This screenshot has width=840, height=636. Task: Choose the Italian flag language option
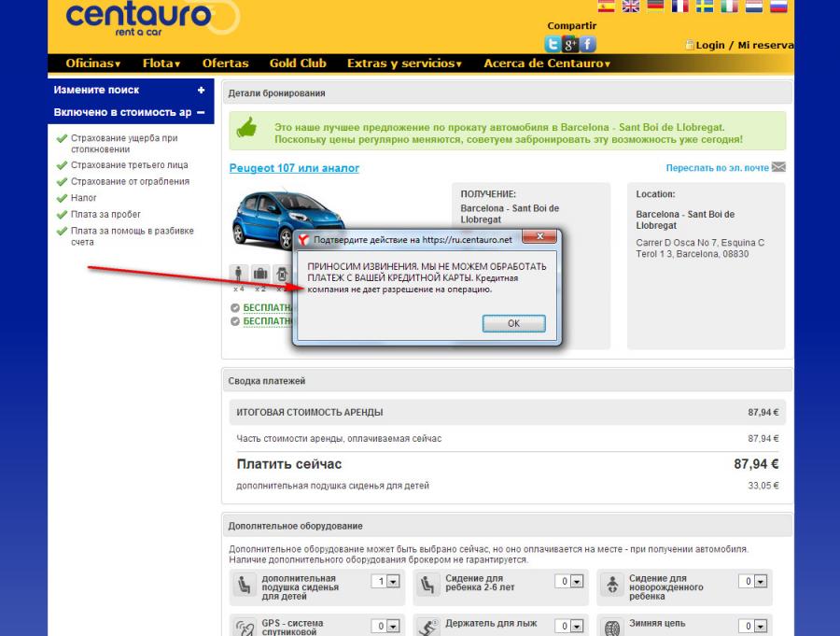[729, 6]
